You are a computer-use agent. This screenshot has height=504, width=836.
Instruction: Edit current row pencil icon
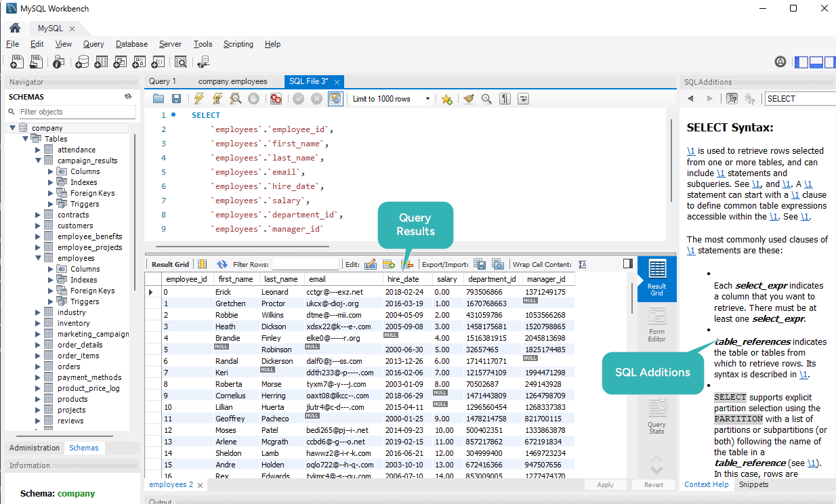pos(371,264)
